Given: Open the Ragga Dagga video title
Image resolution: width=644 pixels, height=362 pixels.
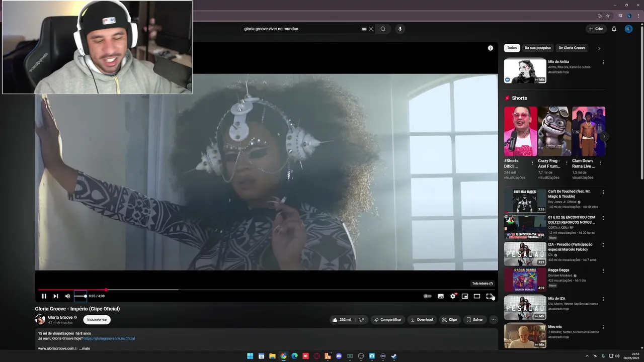Looking at the screenshot, I should (558, 270).
